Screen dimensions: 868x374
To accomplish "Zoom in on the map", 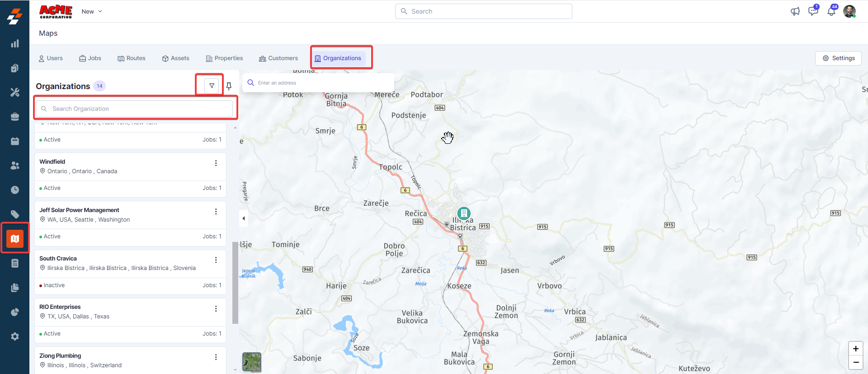I will [x=855, y=349].
